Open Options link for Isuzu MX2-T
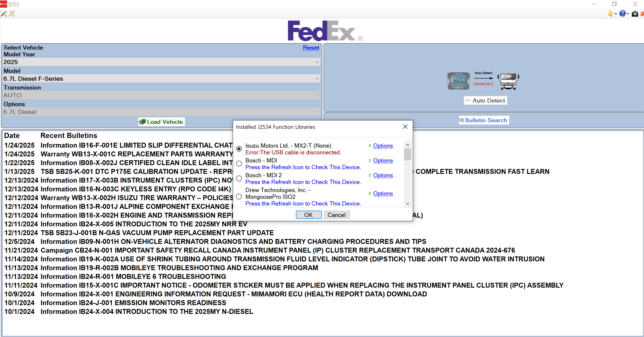Screen dimensions: 644x337 click(x=383, y=146)
